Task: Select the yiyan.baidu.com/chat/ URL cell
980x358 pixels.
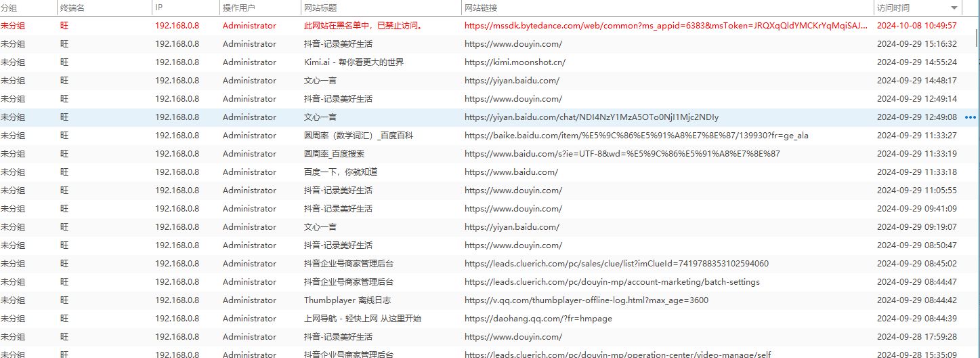Action: click(x=592, y=117)
